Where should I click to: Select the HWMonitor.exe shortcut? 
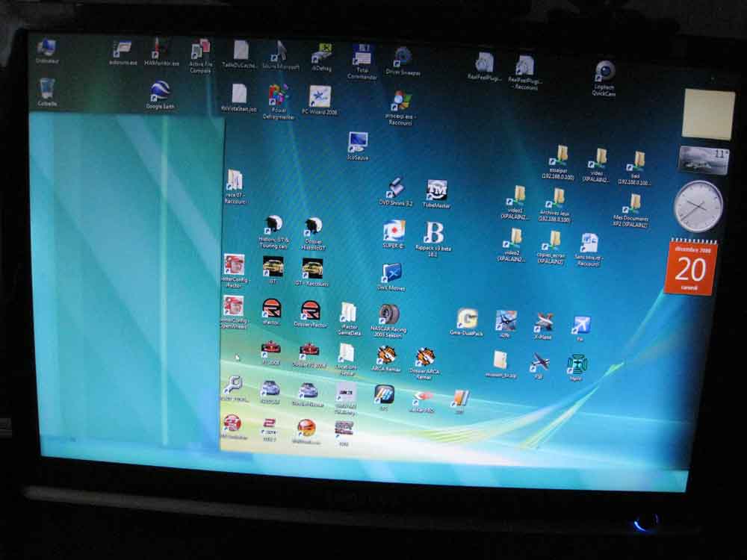click(x=161, y=52)
